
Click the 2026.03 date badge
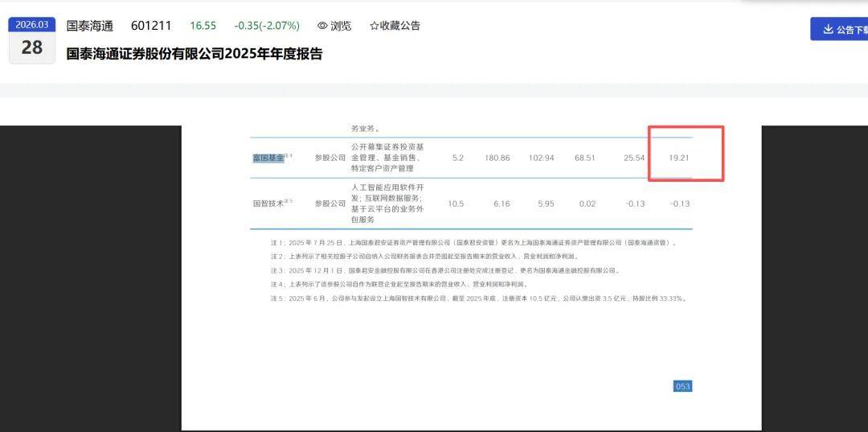pos(32,25)
